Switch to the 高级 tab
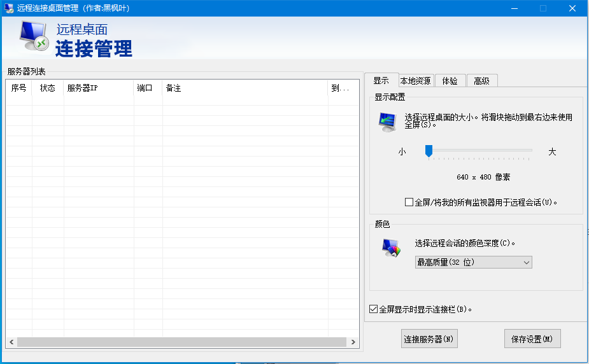 click(482, 81)
